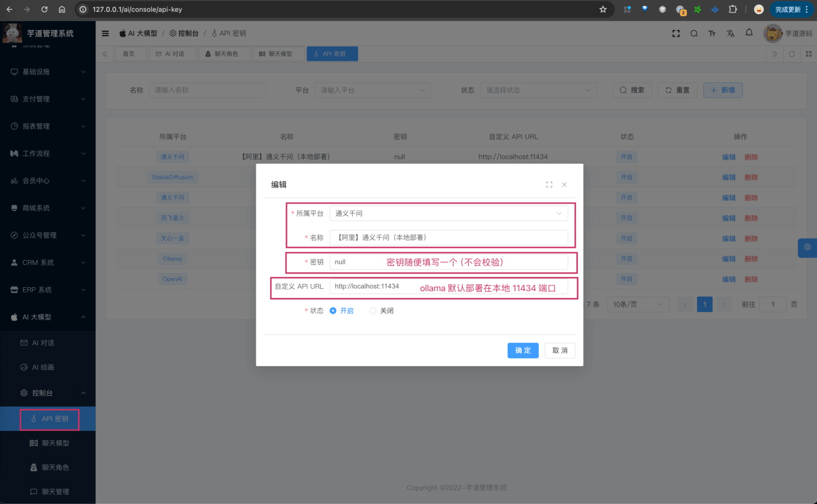Open AI 绘画 in the sidebar menu

pos(43,367)
